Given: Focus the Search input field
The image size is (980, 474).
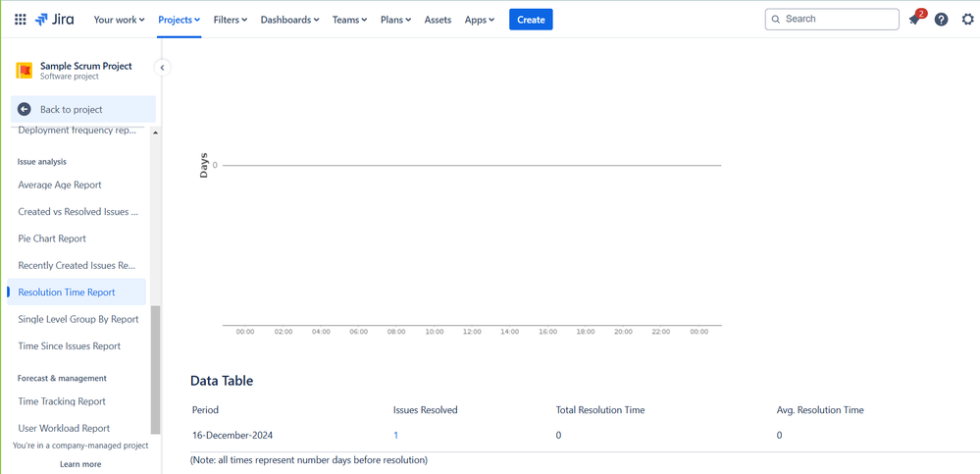Looking at the screenshot, I should (832, 20).
